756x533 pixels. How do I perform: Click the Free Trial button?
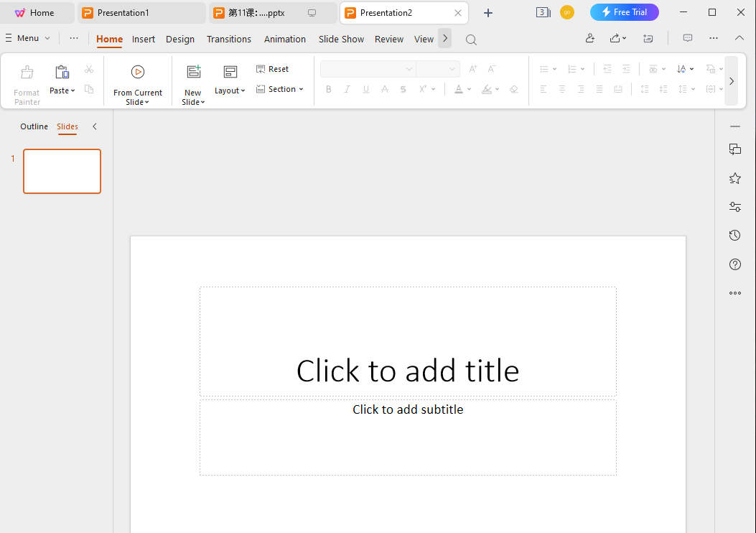tap(625, 12)
